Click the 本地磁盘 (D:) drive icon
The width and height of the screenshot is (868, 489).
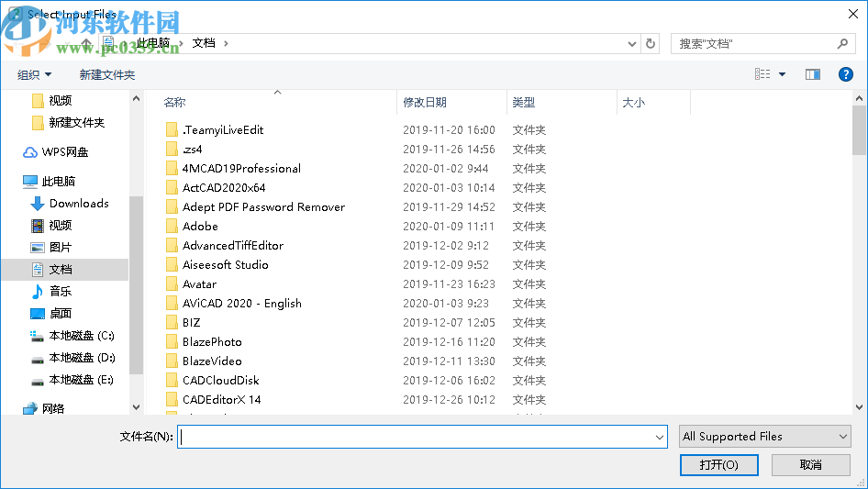click(37, 360)
